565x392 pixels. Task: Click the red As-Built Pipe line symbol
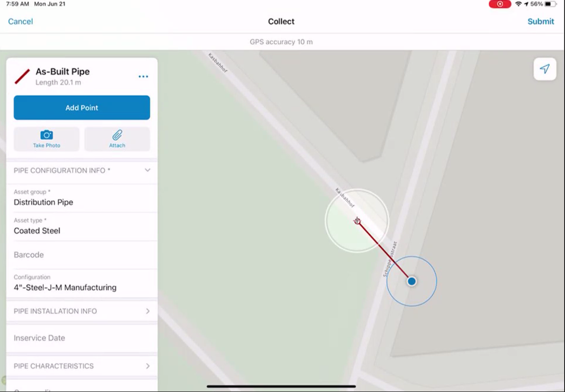[22, 76]
